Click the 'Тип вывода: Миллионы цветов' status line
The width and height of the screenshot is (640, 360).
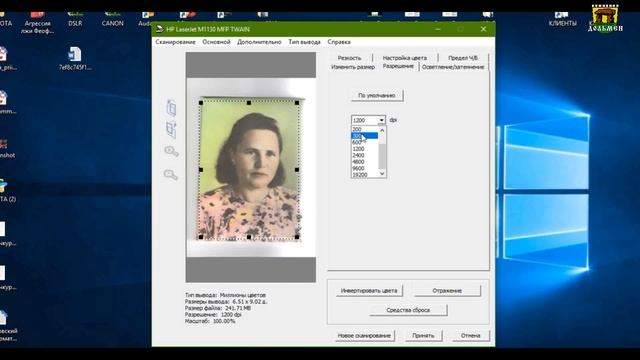point(225,295)
